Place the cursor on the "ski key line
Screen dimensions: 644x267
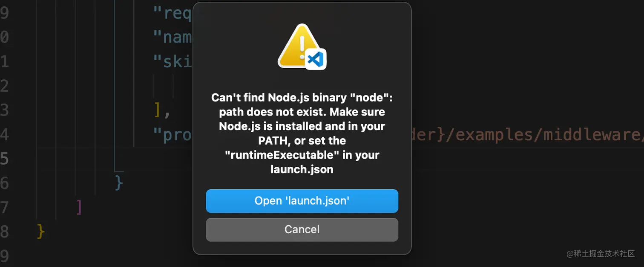click(173, 62)
